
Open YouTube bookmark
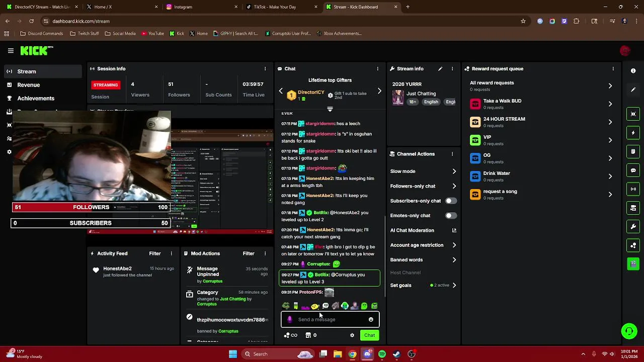pos(153,34)
